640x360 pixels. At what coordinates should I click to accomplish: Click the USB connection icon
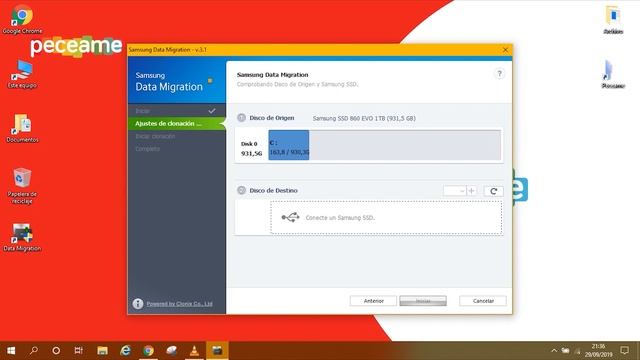[290, 217]
